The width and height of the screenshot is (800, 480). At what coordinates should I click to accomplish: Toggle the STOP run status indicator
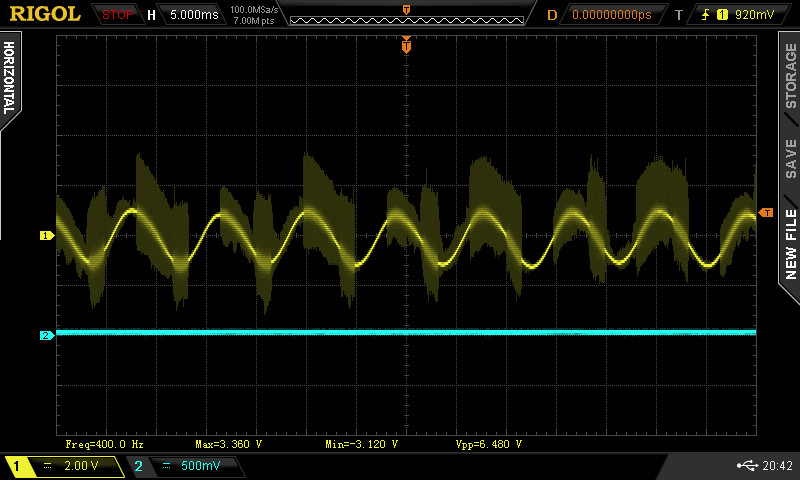tap(118, 15)
